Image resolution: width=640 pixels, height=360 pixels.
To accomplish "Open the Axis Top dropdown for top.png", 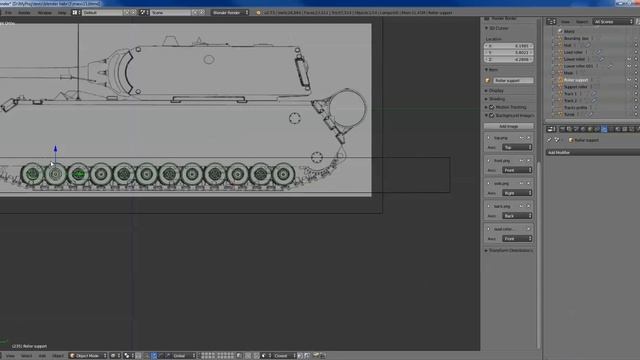I will [x=517, y=147].
